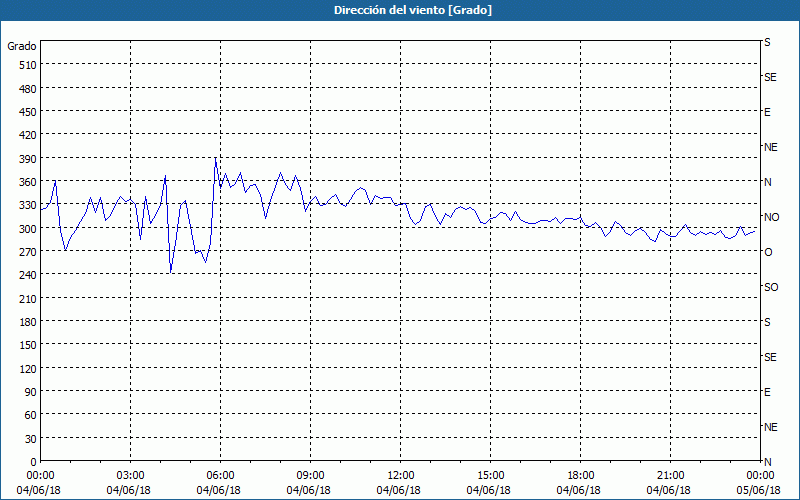Click the line's lowest dip near 240 degrees

170,272
